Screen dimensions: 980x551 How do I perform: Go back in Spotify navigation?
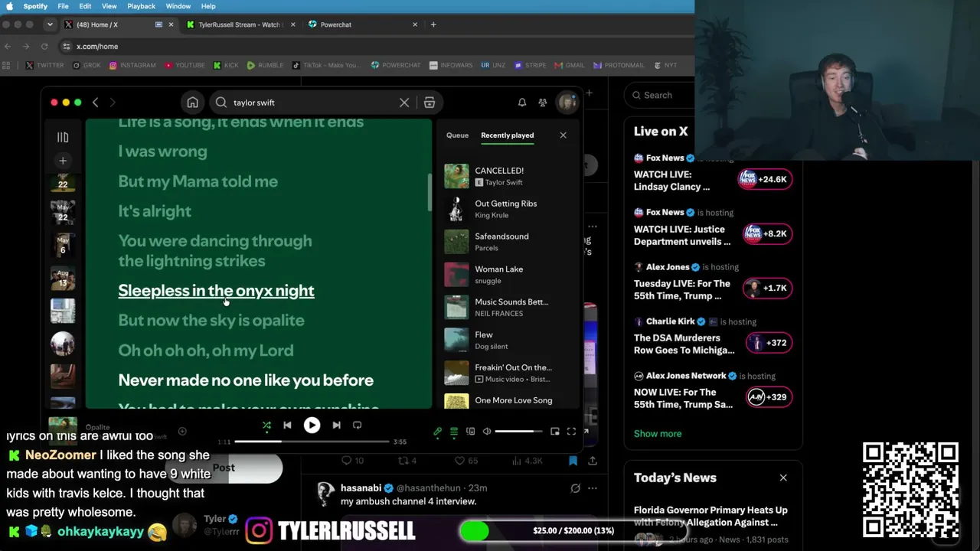coord(95,103)
